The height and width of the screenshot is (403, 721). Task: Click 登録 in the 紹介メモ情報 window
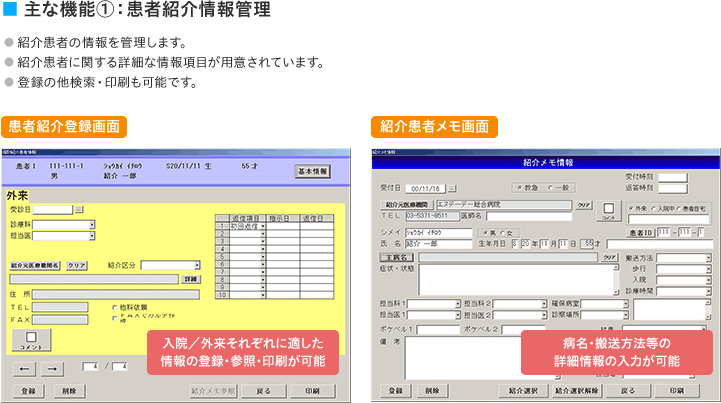coord(395,391)
